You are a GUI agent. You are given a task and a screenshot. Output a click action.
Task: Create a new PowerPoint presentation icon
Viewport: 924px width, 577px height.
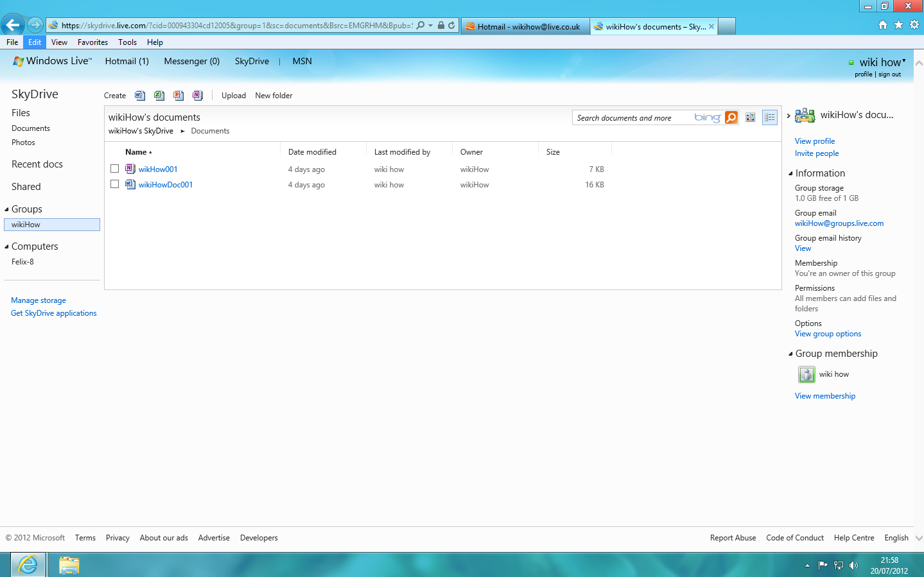pyautogui.click(x=179, y=96)
